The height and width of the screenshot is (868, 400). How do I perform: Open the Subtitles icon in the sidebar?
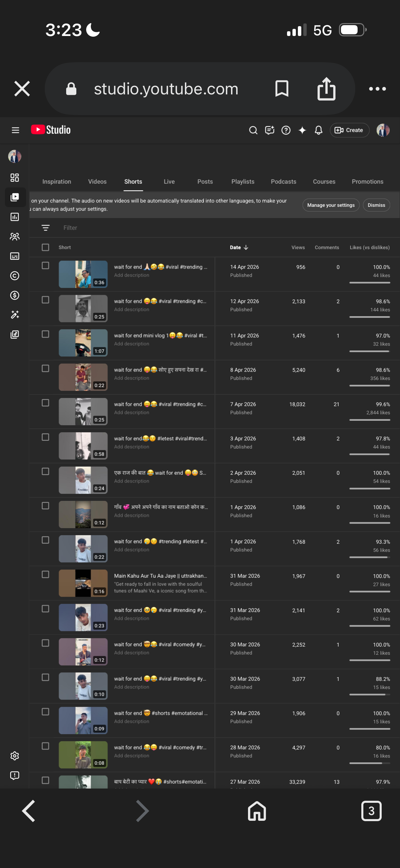coord(15,256)
